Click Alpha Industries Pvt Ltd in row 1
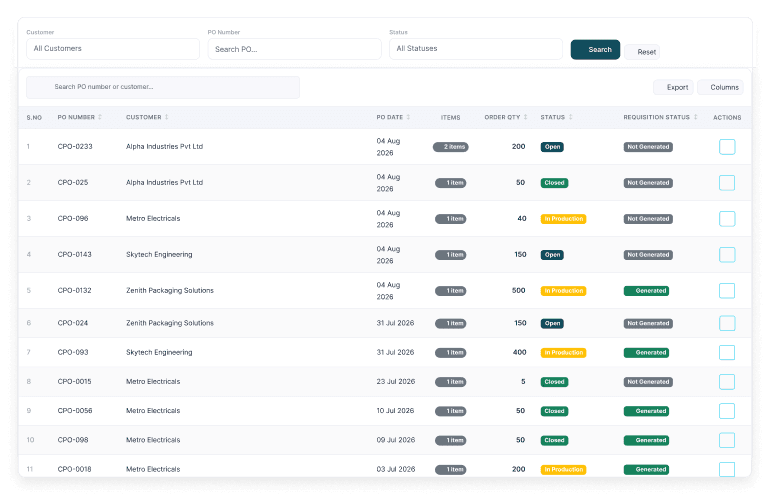The width and height of the screenshot is (771, 497). (164, 146)
